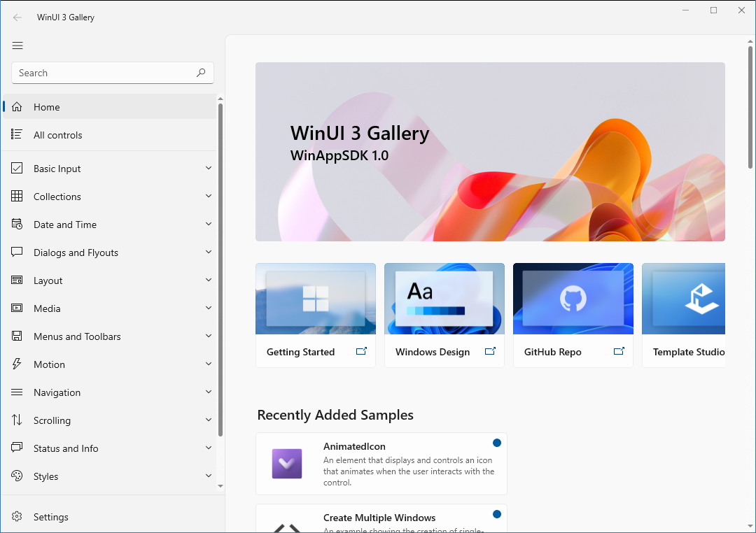Viewport: 756px width, 533px height.
Task: Click external link icon on Getting Started
Action: click(x=361, y=351)
